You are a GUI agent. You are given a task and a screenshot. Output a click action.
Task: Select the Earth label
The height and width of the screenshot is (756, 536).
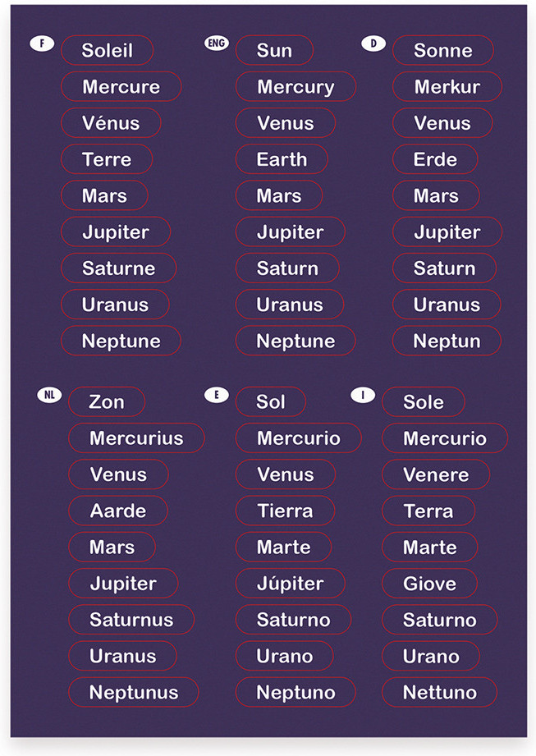(282, 159)
